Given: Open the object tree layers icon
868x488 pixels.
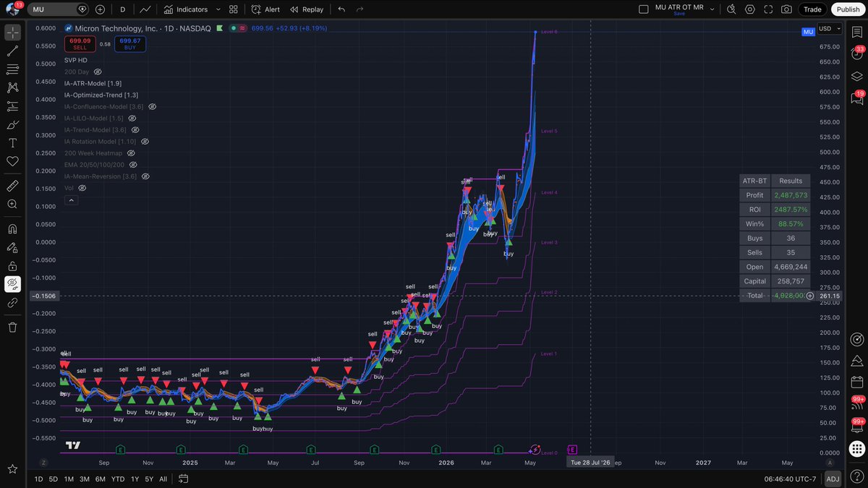Looking at the screenshot, I should [857, 77].
